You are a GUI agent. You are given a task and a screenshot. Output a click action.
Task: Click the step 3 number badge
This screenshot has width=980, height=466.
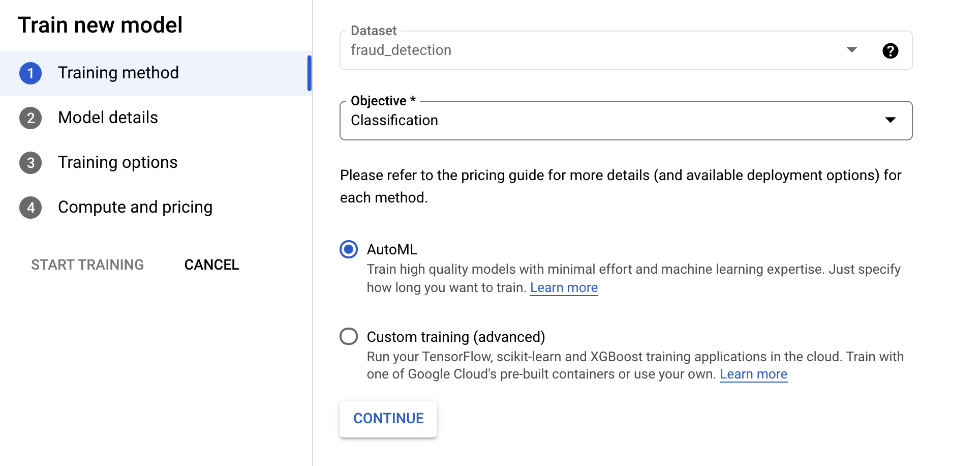pyautogui.click(x=30, y=163)
